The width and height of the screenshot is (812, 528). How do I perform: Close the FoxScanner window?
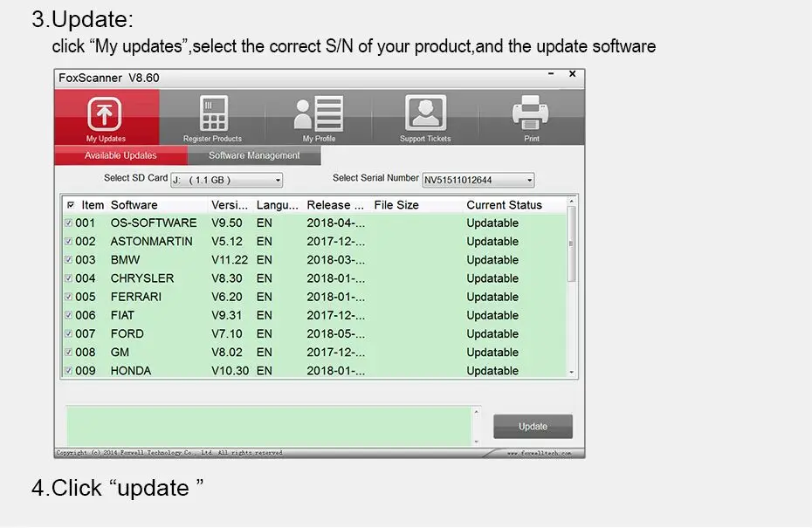pyautogui.click(x=572, y=74)
